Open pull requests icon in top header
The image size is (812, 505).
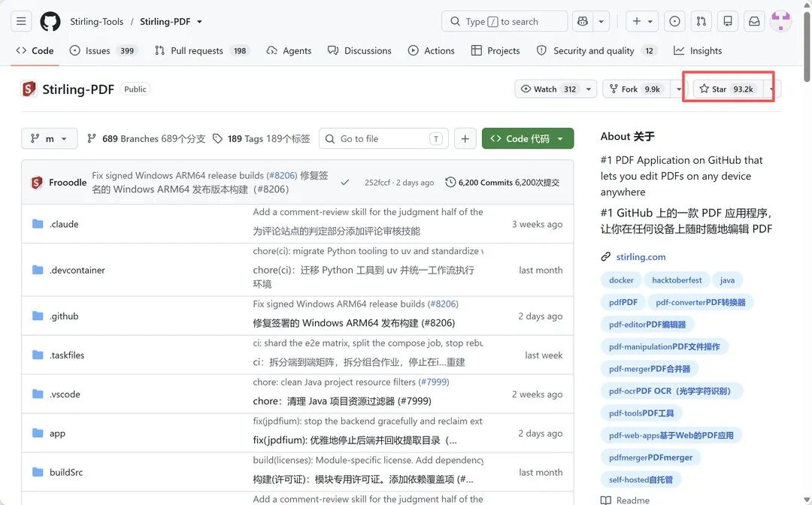[x=701, y=21]
